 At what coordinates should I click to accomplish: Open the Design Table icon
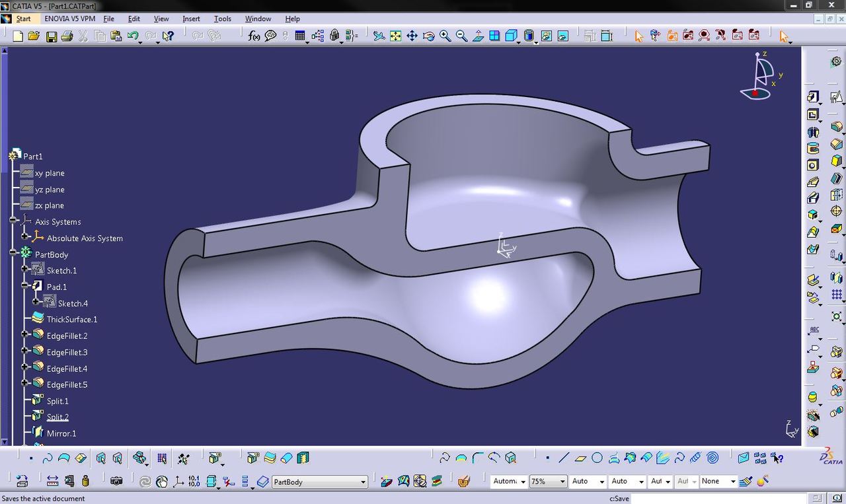pos(300,36)
